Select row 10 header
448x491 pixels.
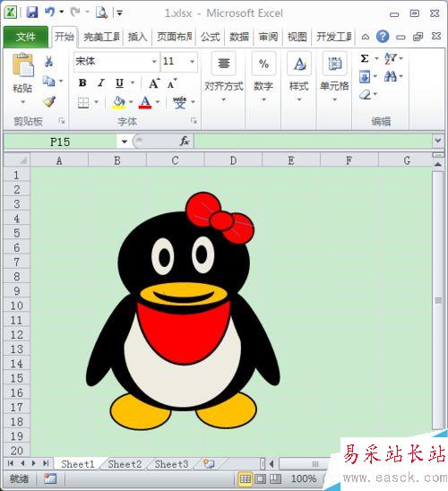[17, 306]
